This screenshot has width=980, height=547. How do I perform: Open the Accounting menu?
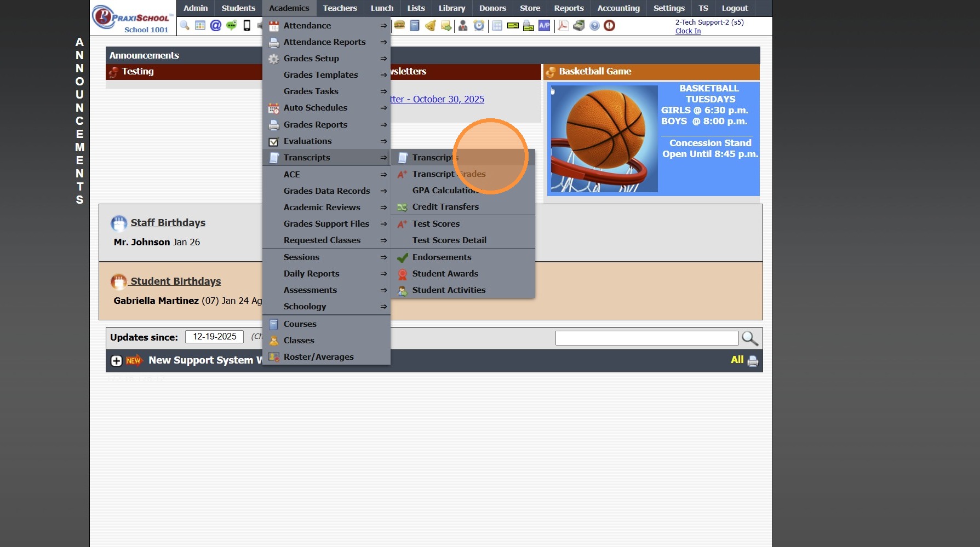[x=618, y=8]
